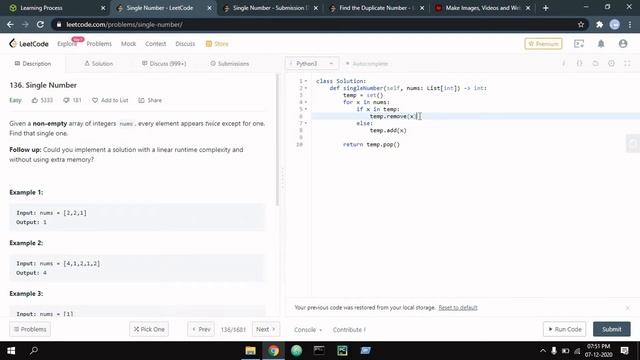Image resolution: width=640 pixels, height=360 pixels.
Task: Open Mock in the navigation bar
Action: (128, 44)
